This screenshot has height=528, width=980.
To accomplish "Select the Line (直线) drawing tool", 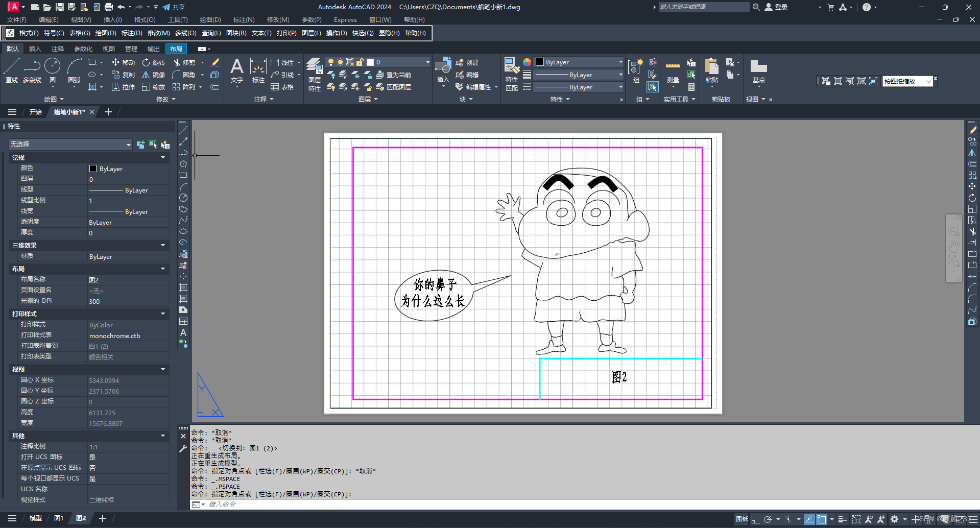I will click(x=12, y=70).
